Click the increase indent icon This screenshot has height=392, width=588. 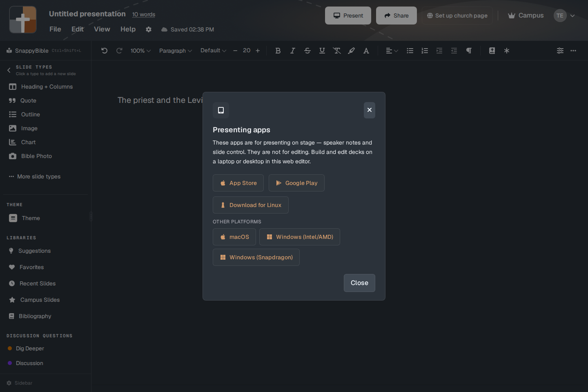coord(439,51)
